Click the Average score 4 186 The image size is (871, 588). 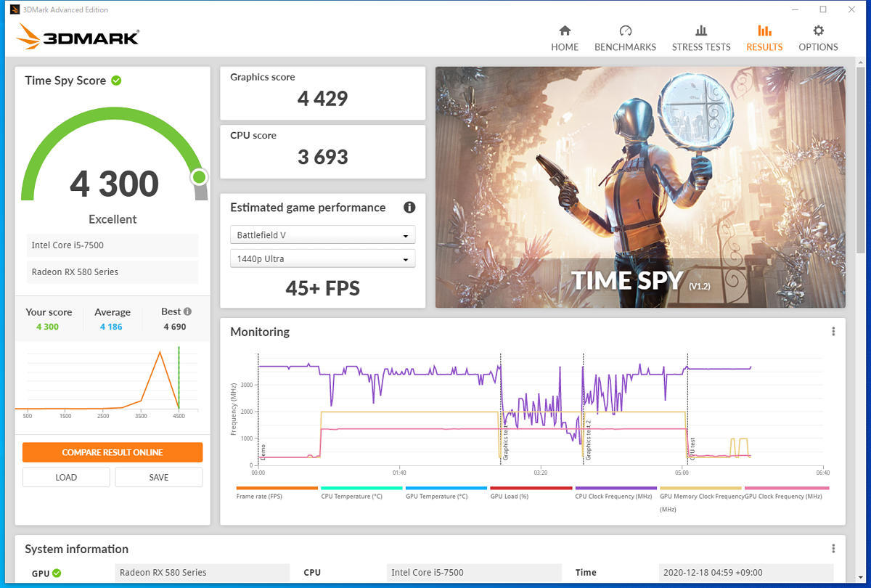(111, 327)
